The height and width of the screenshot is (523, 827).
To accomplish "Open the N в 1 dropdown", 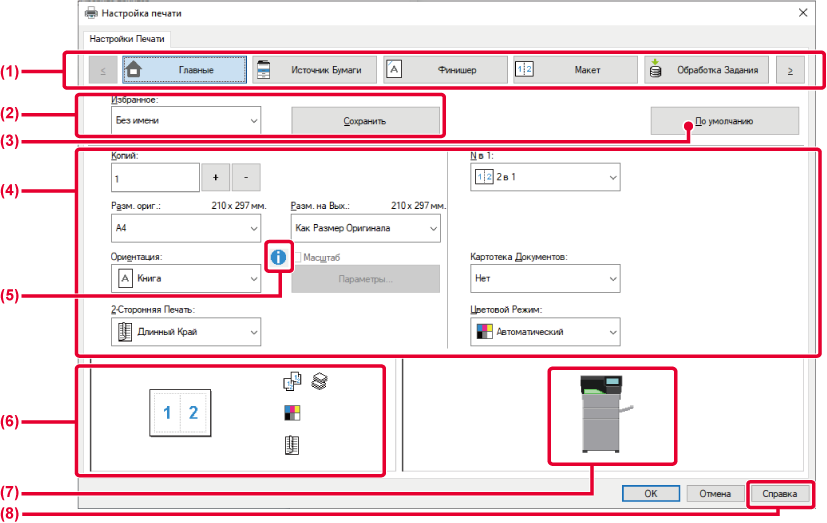I will click(x=545, y=178).
